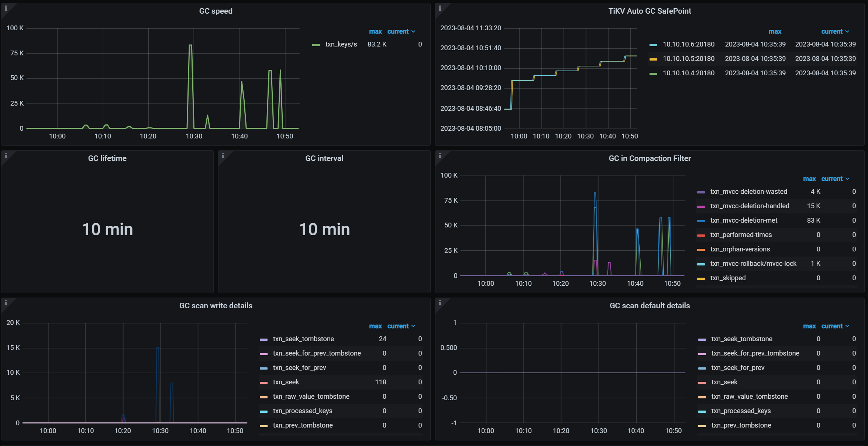Viewport: 868px width, 446px height.
Task: Toggle txn_keys/s series in GC speed legend
Action: pos(341,44)
